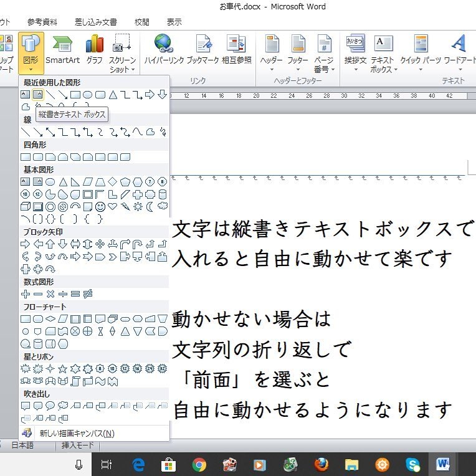This screenshot has width=476, height=476.
Task: Pick the cube basic shape
Action: tap(25, 207)
